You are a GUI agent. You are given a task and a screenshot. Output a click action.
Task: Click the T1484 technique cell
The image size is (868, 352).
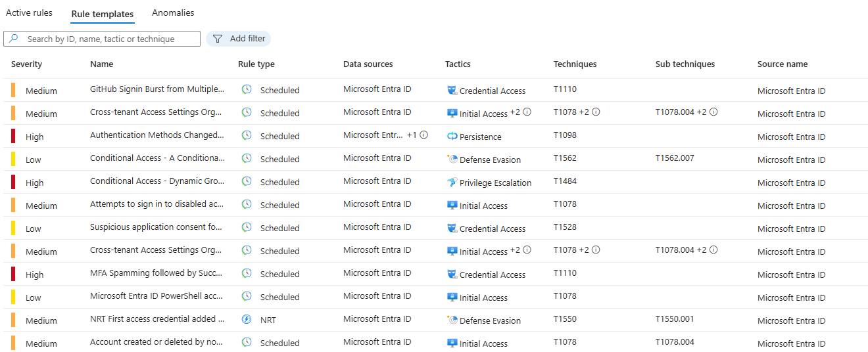click(x=565, y=181)
